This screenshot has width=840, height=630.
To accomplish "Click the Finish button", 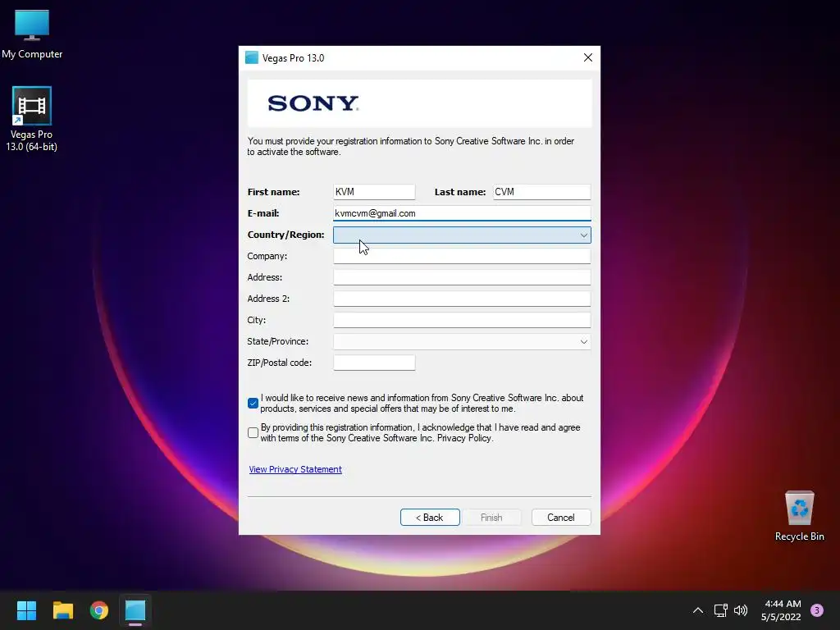I will [491, 518].
